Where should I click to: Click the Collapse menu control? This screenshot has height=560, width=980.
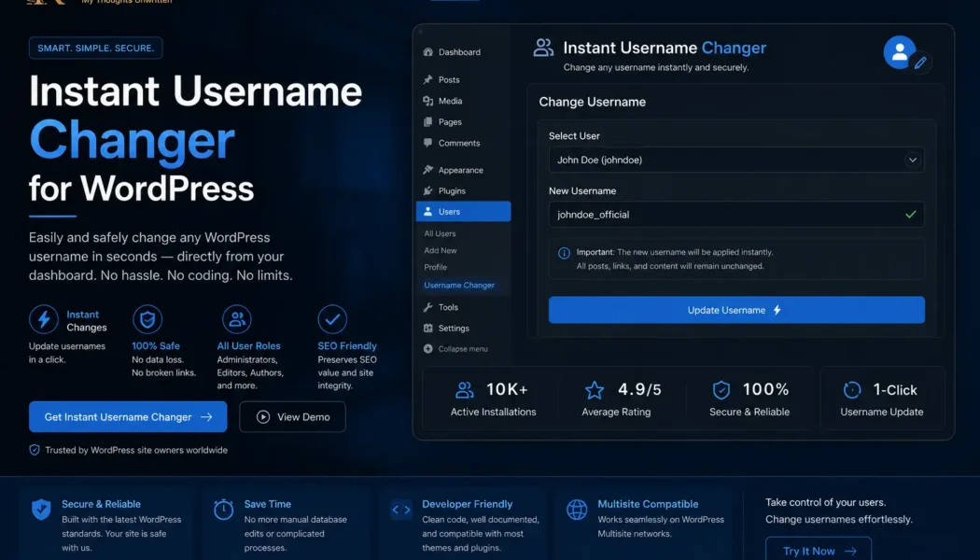tap(455, 349)
